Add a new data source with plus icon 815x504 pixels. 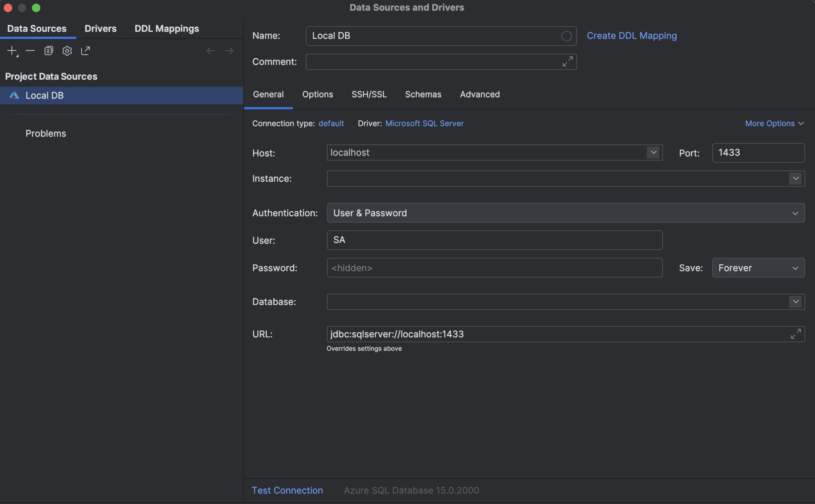pos(12,51)
